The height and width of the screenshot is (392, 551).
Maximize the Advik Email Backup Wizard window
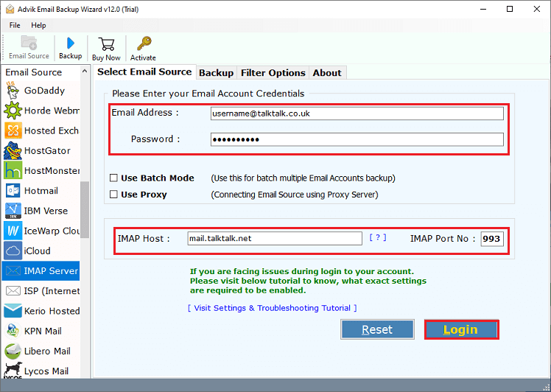(510, 9)
